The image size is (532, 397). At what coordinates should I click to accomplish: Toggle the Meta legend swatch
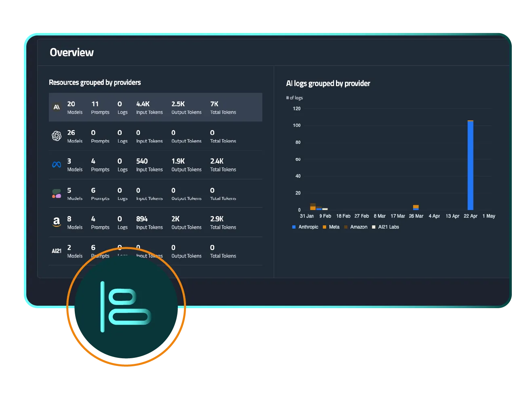[324, 227]
